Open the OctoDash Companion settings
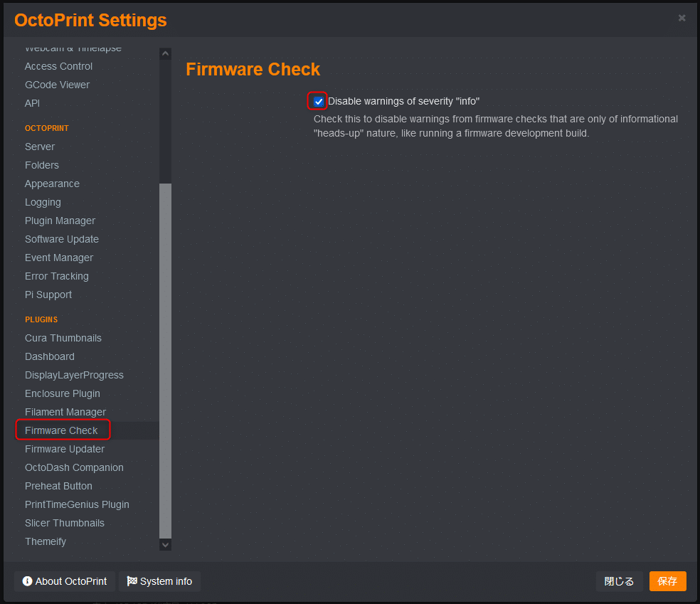700x604 pixels. [x=74, y=467]
